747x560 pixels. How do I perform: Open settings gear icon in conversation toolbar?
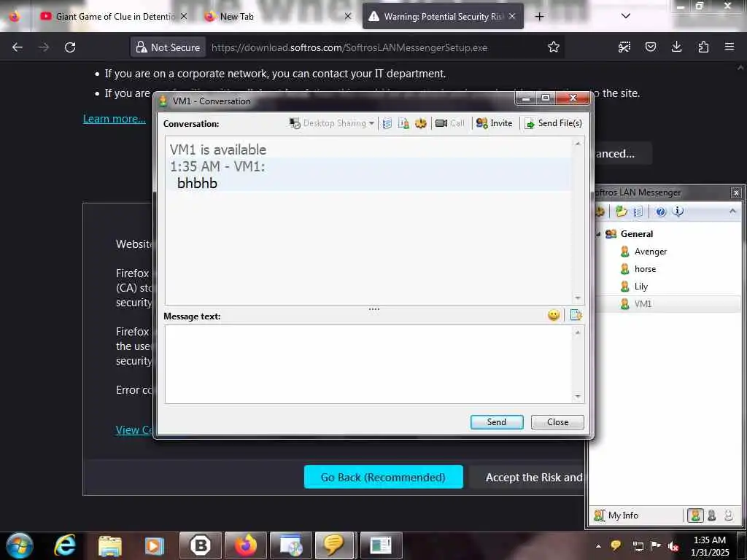click(421, 123)
